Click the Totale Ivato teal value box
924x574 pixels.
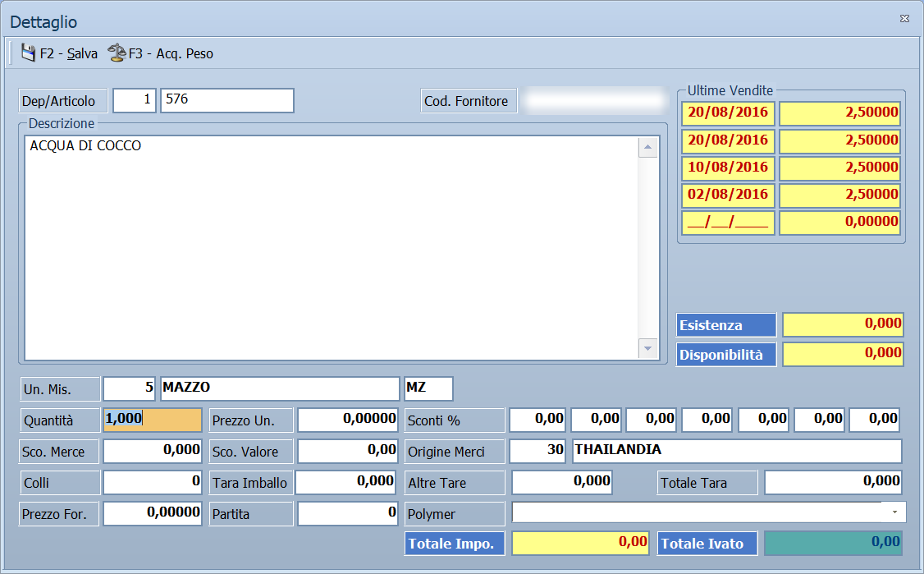pos(833,543)
